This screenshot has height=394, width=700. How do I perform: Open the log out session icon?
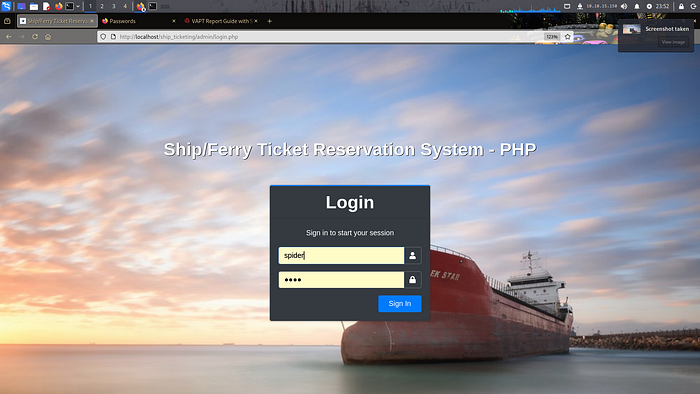tap(693, 6)
